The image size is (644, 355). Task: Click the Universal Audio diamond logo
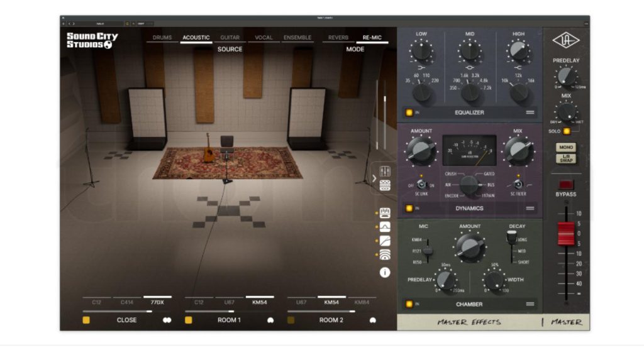coord(565,40)
